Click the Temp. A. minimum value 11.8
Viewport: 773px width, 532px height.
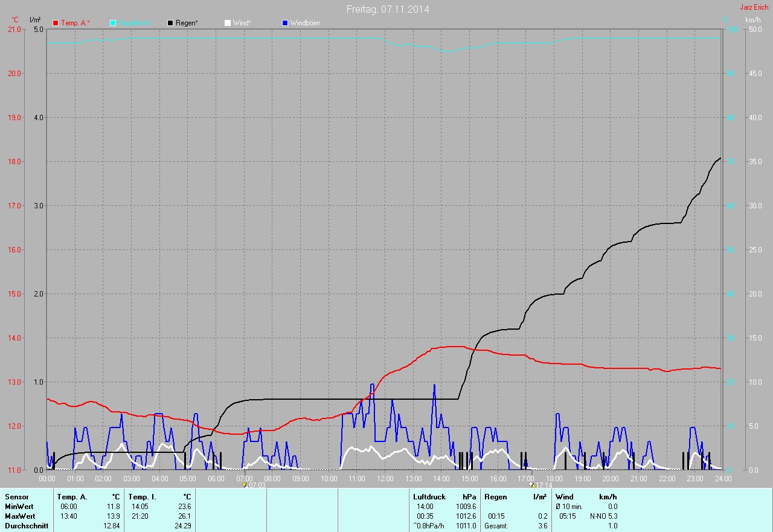(114, 507)
